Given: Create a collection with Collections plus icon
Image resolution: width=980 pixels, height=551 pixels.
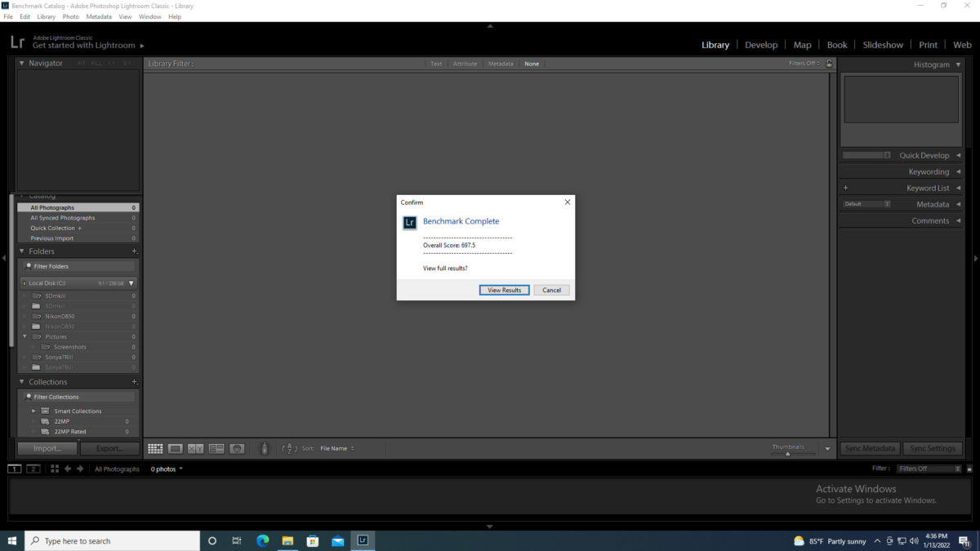Looking at the screenshot, I should coord(135,382).
